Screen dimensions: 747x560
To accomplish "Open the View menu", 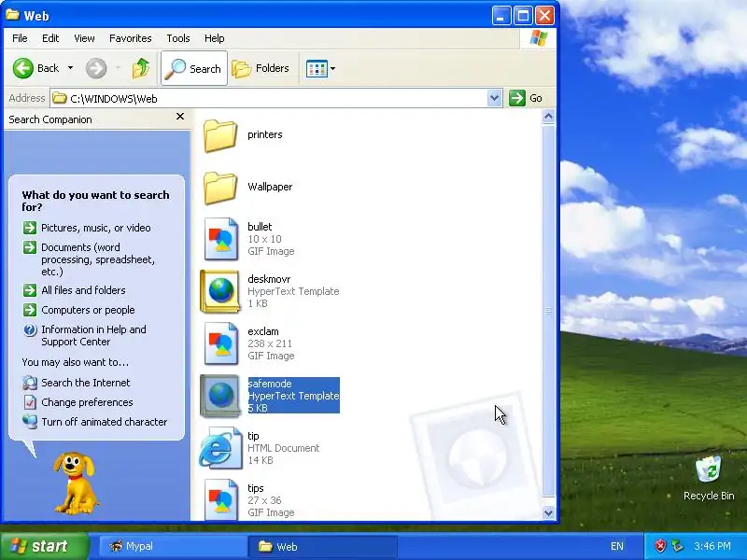I will coord(84,38).
